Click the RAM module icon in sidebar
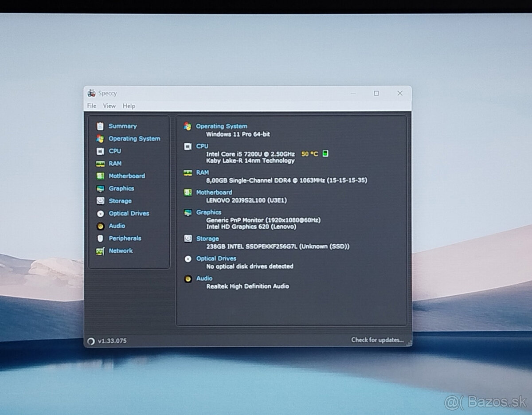This screenshot has height=415, width=532. [x=101, y=164]
